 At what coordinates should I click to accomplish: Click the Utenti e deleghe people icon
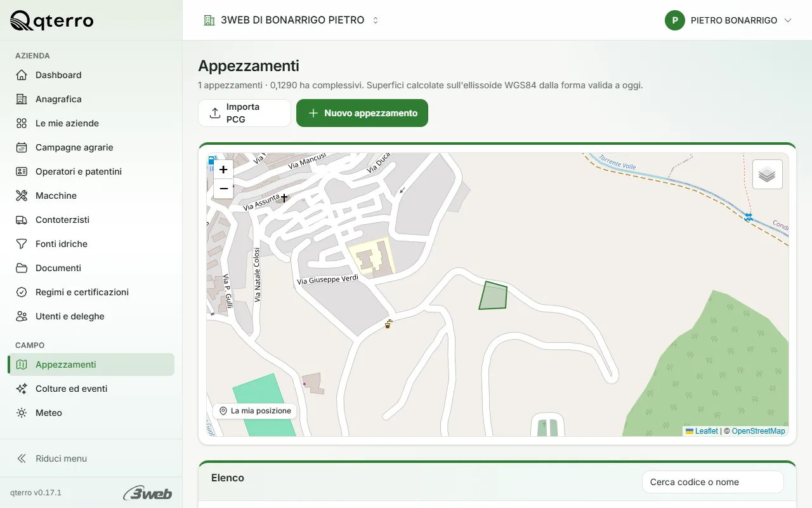22,316
